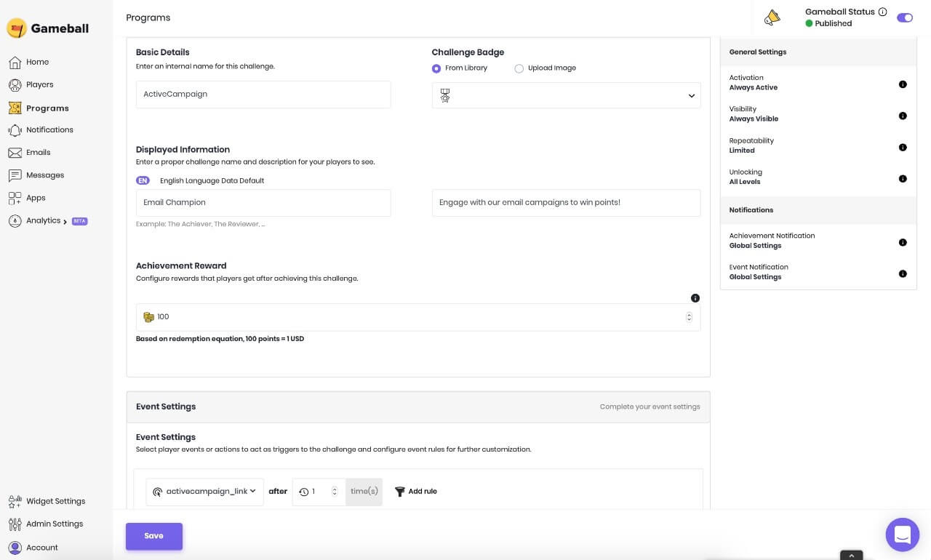Screen dimensions: 931x560
Task: Select the From Library radio button
Action: (436, 68)
